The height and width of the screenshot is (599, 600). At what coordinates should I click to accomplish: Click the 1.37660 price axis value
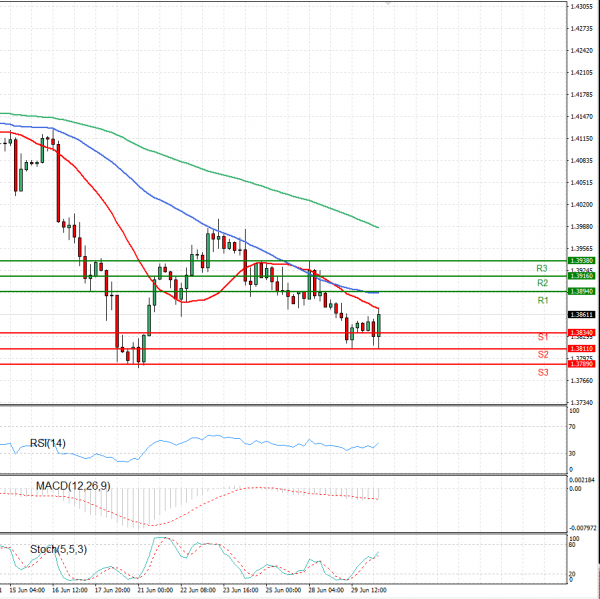pyautogui.click(x=581, y=380)
